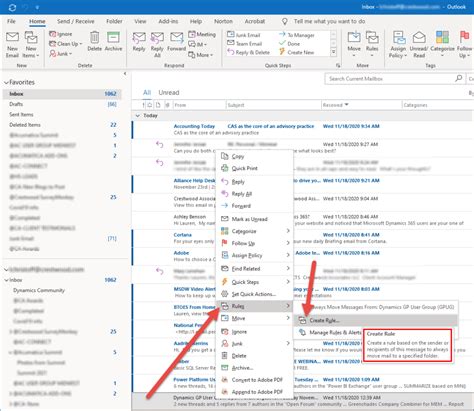Collapse the folder pane arrow
This screenshot has width=474, height=411.
pos(125,74)
